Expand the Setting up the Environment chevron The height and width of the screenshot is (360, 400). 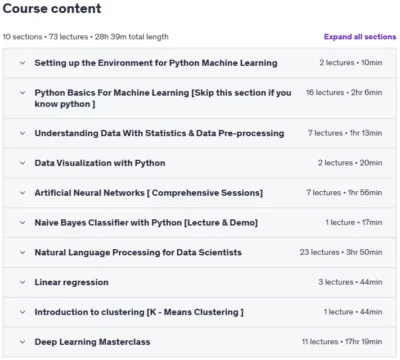tap(22, 63)
